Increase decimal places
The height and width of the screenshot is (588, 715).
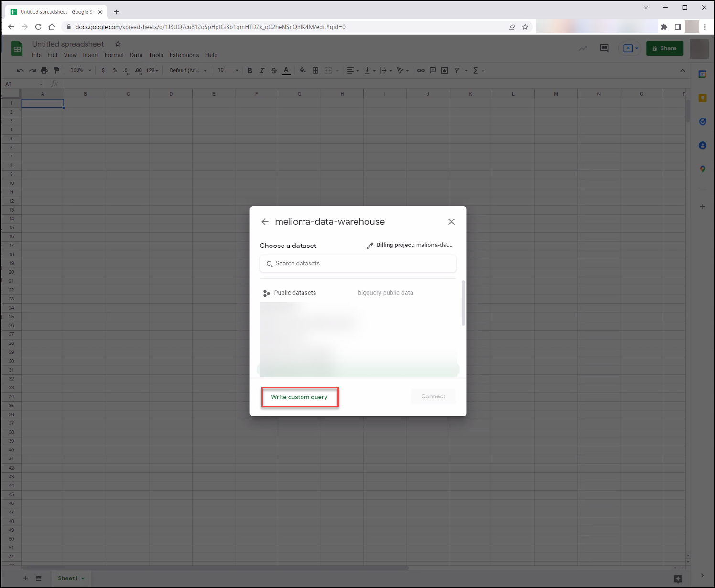point(138,70)
